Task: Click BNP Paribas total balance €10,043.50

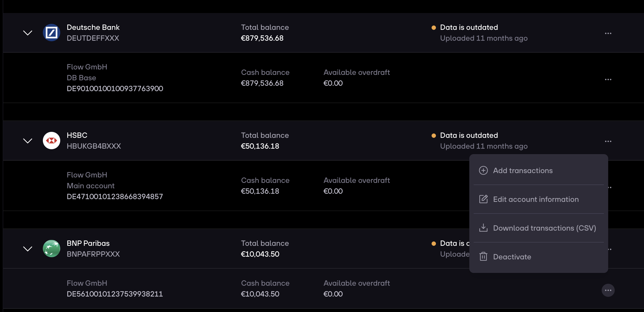Action: click(x=260, y=254)
